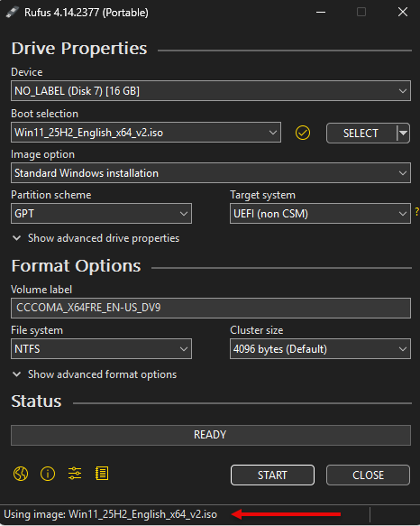This screenshot has height=526, width=420.
Task: Open Boot selection dropdown
Action: click(x=146, y=133)
